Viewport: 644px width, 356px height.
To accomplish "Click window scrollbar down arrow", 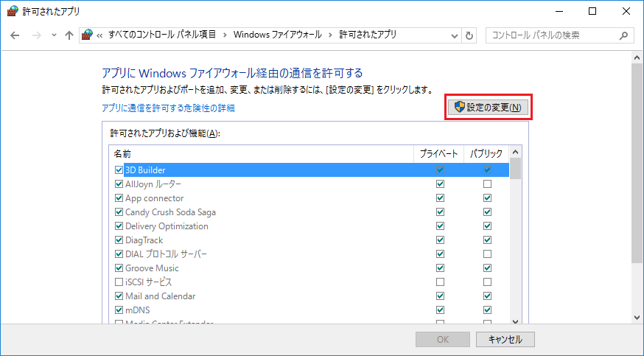I will pos(637,317).
